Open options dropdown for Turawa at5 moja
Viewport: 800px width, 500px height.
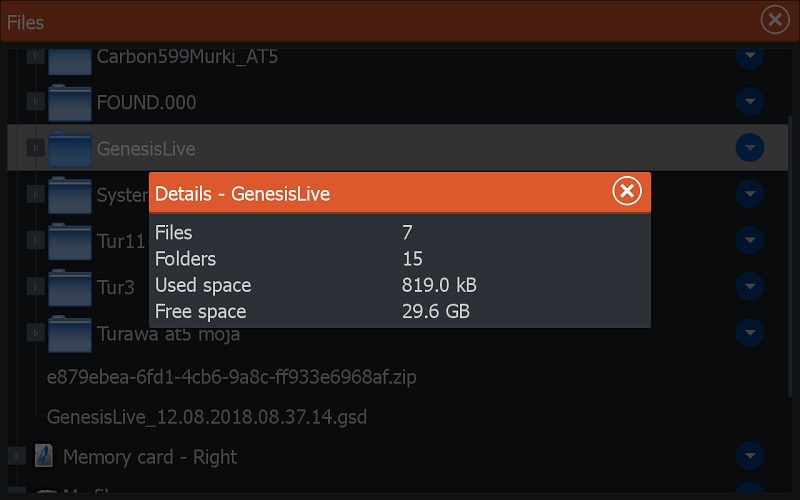pos(750,333)
